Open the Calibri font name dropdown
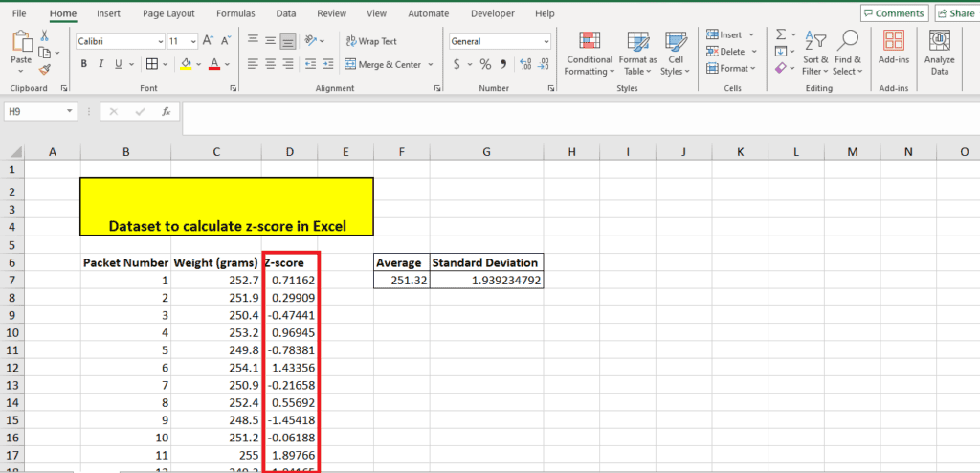980x473 pixels. click(x=161, y=41)
